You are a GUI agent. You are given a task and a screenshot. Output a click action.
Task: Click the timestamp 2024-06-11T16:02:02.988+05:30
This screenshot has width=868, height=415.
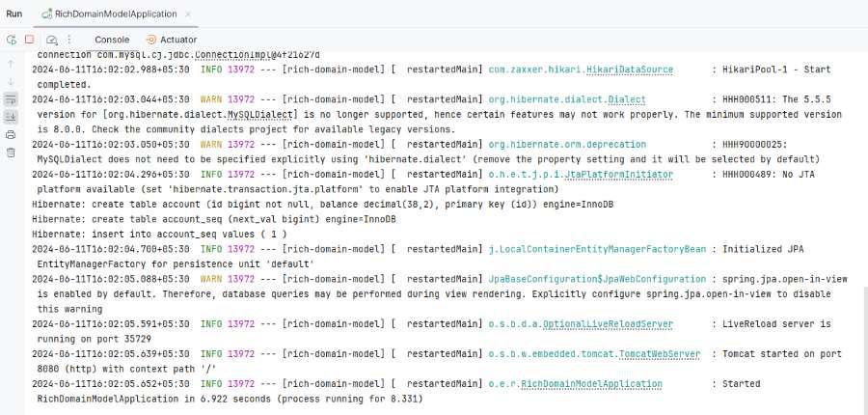[111, 69]
